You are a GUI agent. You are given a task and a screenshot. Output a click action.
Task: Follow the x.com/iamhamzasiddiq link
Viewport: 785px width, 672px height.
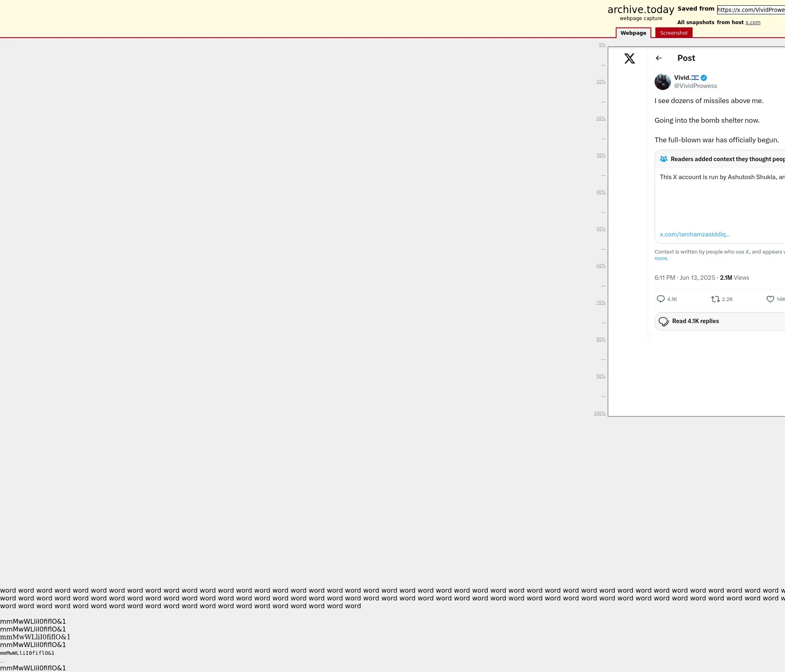tap(694, 234)
